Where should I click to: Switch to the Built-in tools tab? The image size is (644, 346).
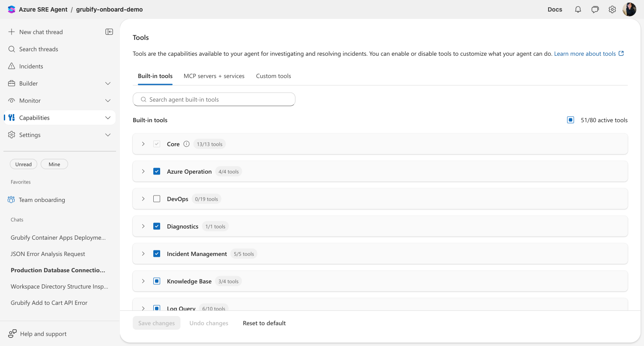(x=155, y=76)
